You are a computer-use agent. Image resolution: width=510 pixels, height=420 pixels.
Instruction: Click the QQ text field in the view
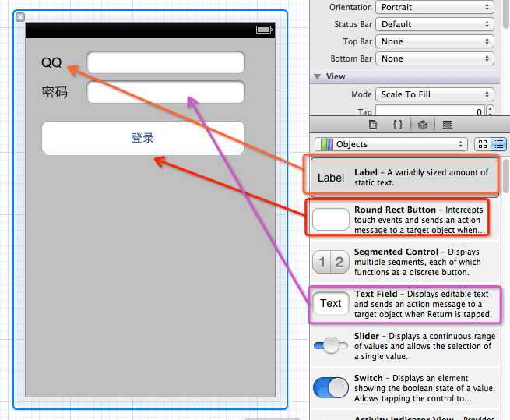(166, 62)
